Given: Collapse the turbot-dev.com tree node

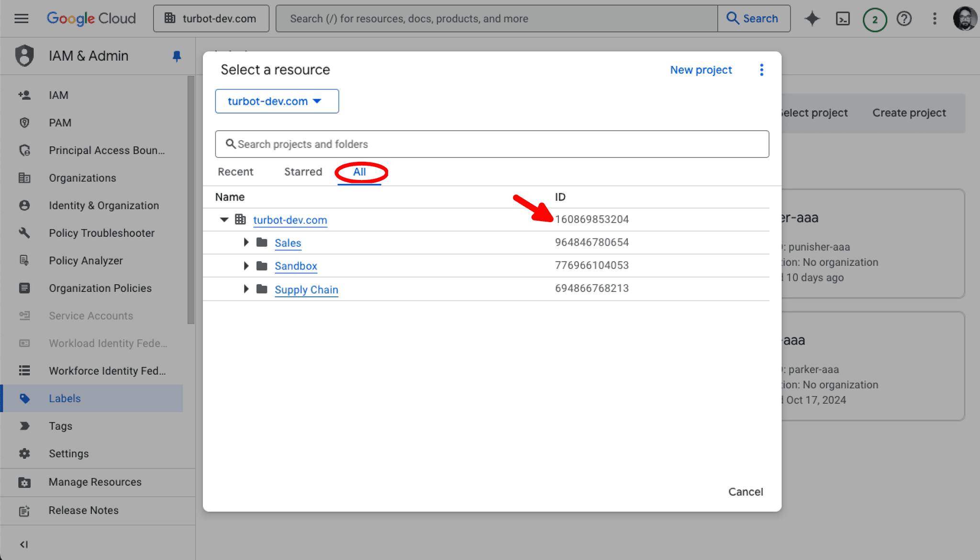Looking at the screenshot, I should tap(223, 220).
